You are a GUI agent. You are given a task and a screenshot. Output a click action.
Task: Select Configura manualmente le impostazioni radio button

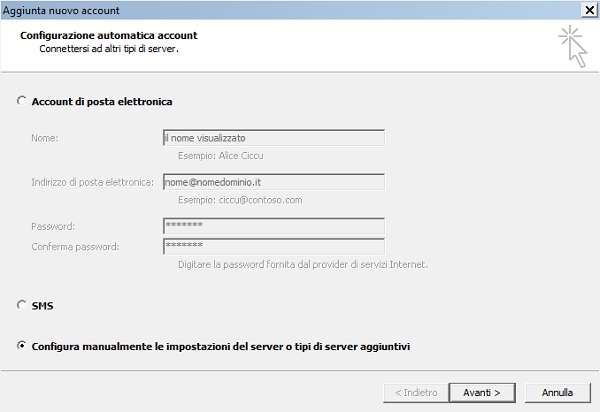pos(22,345)
